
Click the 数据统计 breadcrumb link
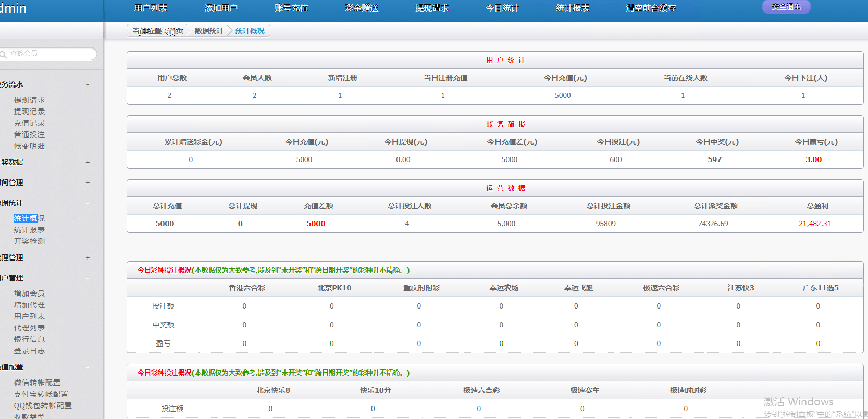209,31
